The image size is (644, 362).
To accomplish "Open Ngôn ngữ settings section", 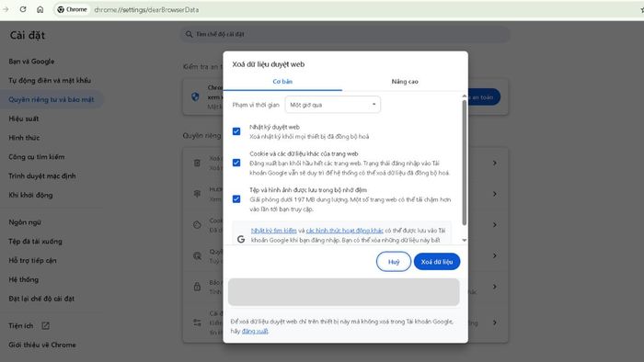I will coord(25,222).
